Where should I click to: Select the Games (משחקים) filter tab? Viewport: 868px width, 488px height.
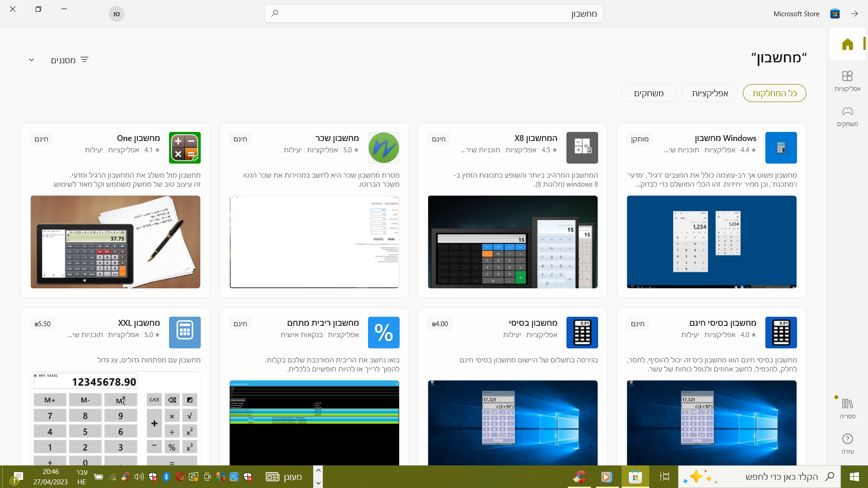point(648,93)
